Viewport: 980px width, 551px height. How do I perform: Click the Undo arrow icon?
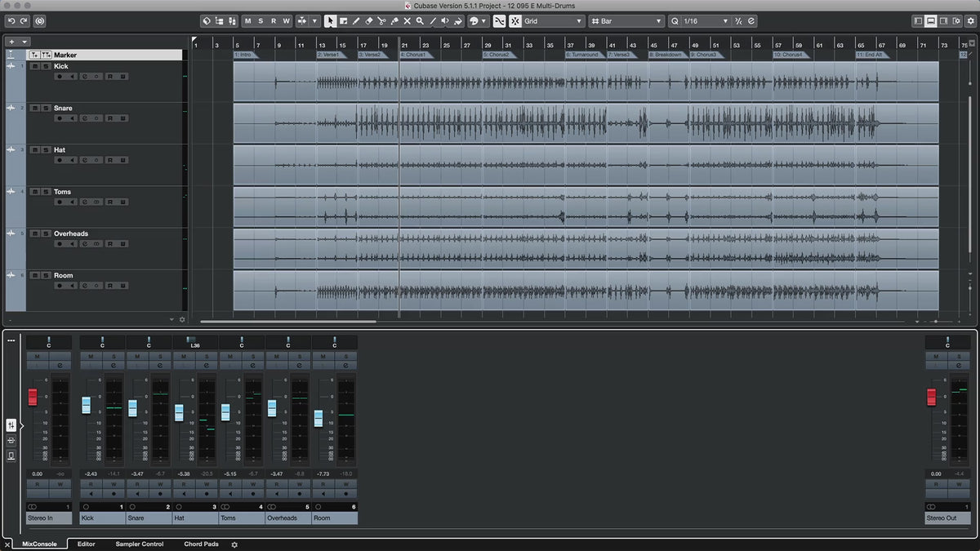click(x=11, y=21)
